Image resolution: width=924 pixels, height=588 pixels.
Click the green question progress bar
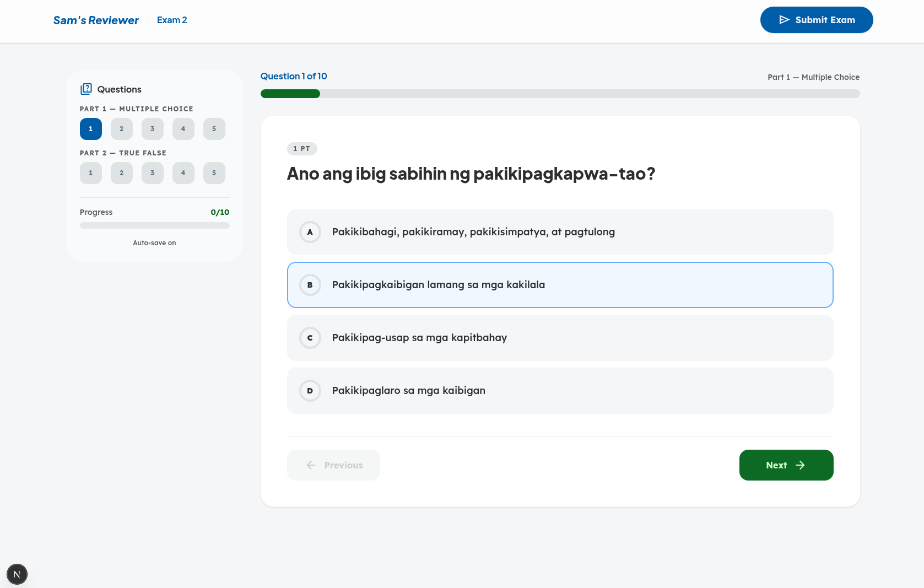click(x=290, y=94)
